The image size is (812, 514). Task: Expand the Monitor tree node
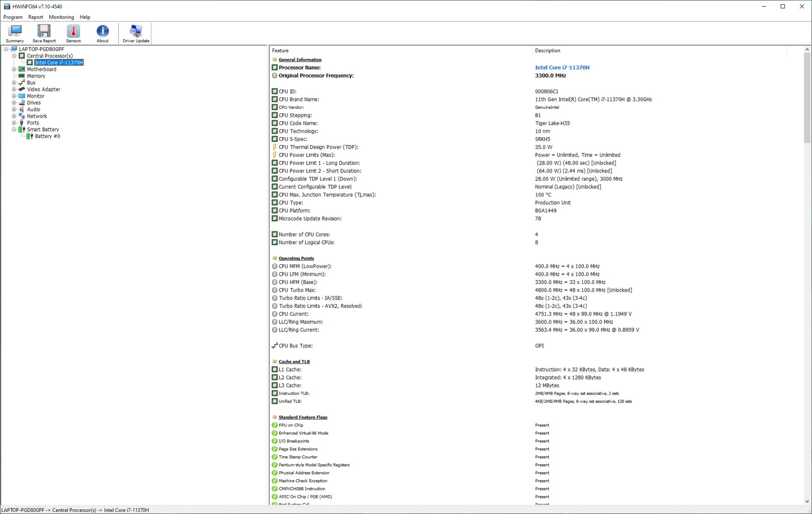[14, 96]
